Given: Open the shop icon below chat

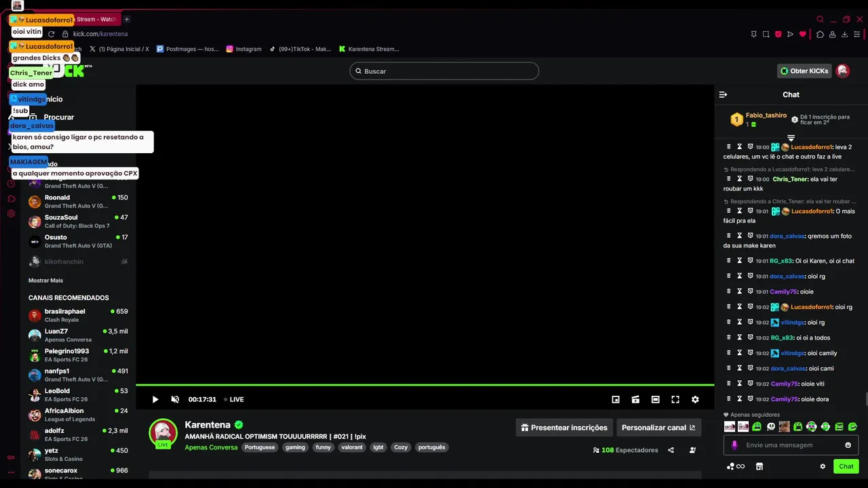Looking at the screenshot, I should point(759,466).
